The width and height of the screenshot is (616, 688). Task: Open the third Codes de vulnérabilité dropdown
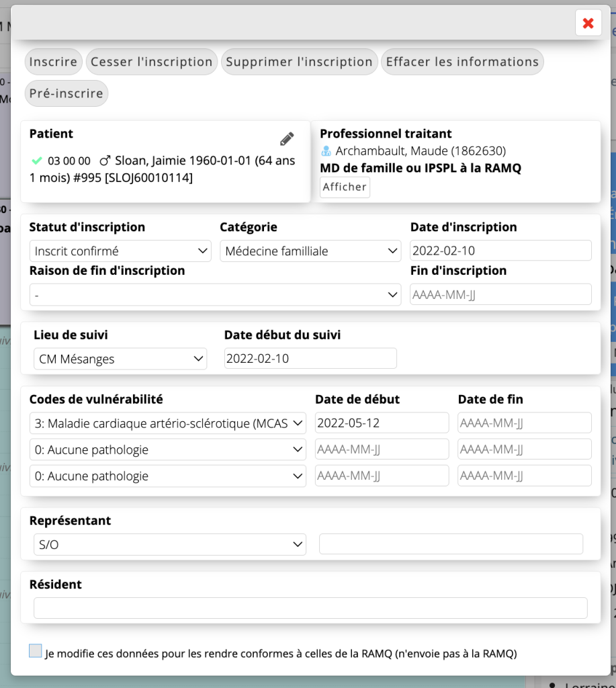[167, 476]
